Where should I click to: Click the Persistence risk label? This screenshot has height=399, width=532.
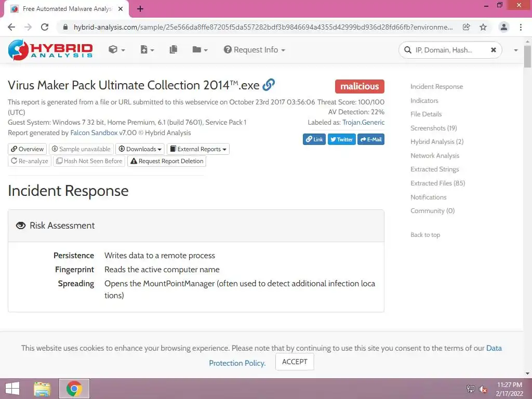coord(74,256)
